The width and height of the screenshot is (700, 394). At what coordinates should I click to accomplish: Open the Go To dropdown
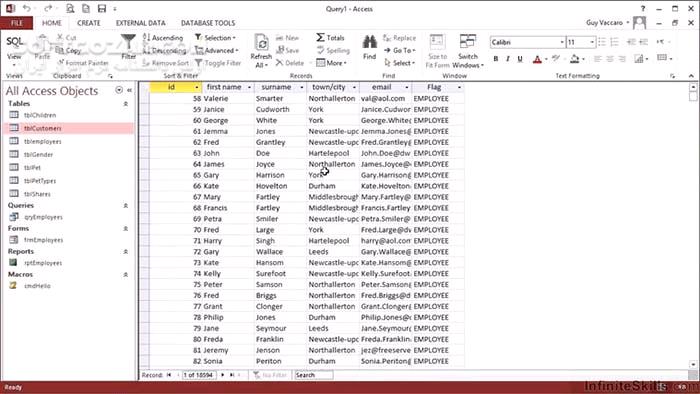point(400,50)
